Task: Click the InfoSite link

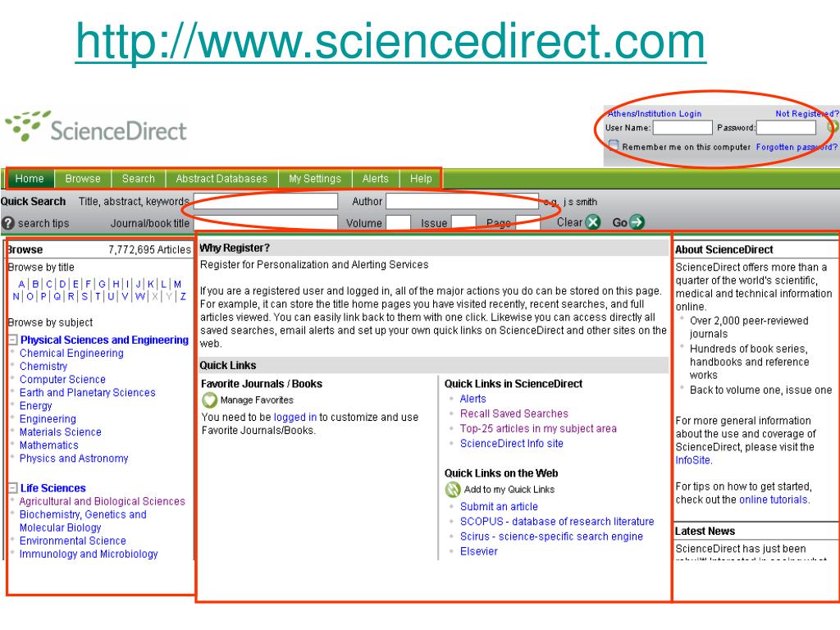Action: click(x=692, y=460)
